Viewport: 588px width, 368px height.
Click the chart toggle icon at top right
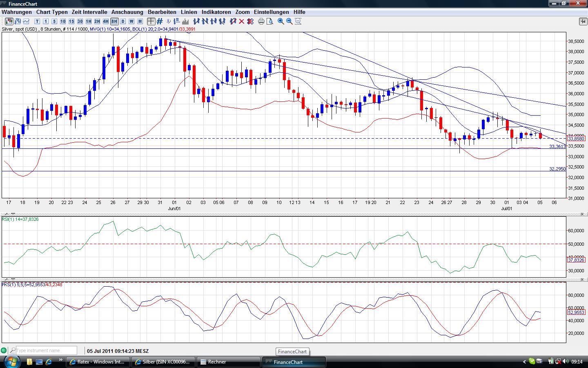tap(583, 21)
